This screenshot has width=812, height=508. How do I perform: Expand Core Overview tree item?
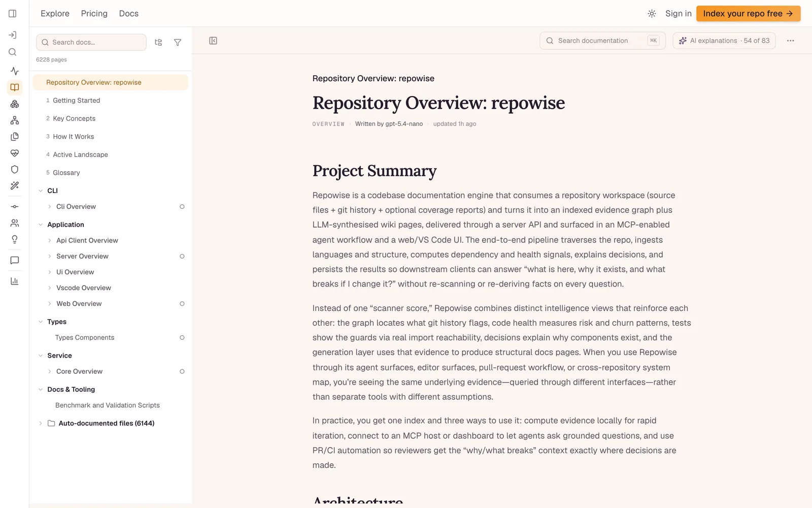50,371
